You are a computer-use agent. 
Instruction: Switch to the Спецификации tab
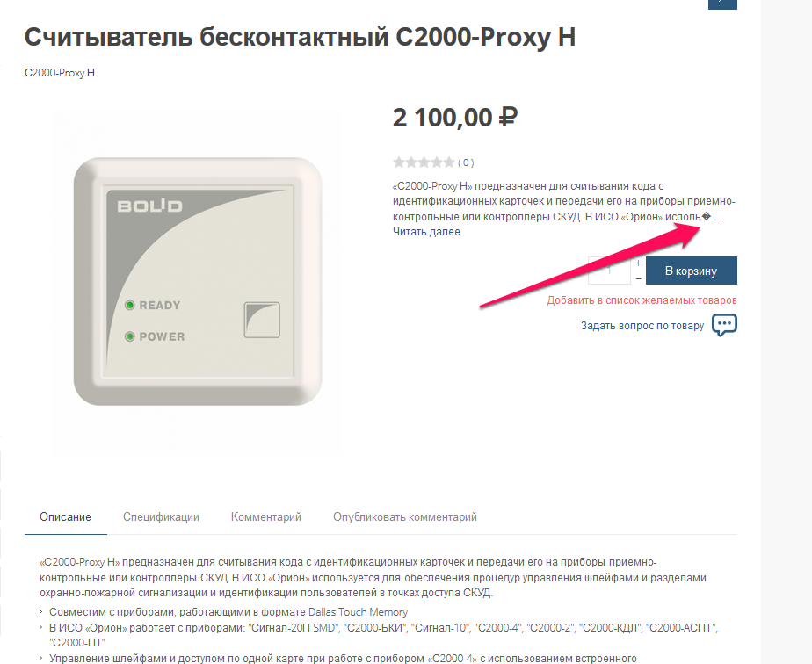point(161,517)
